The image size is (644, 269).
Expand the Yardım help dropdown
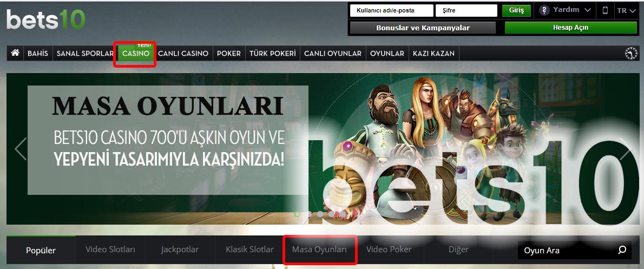pos(571,10)
